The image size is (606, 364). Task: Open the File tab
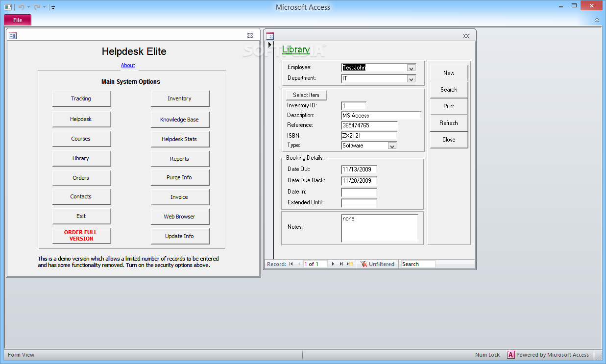[x=18, y=20]
